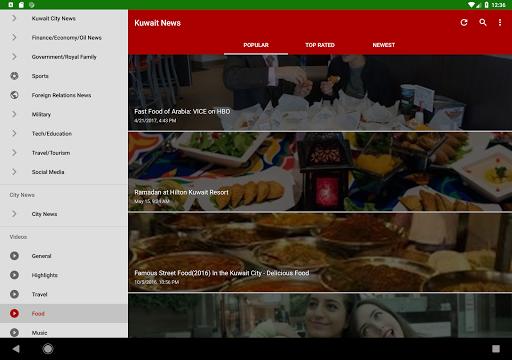Open General videos play icon
The image size is (512, 360).
tap(14, 256)
